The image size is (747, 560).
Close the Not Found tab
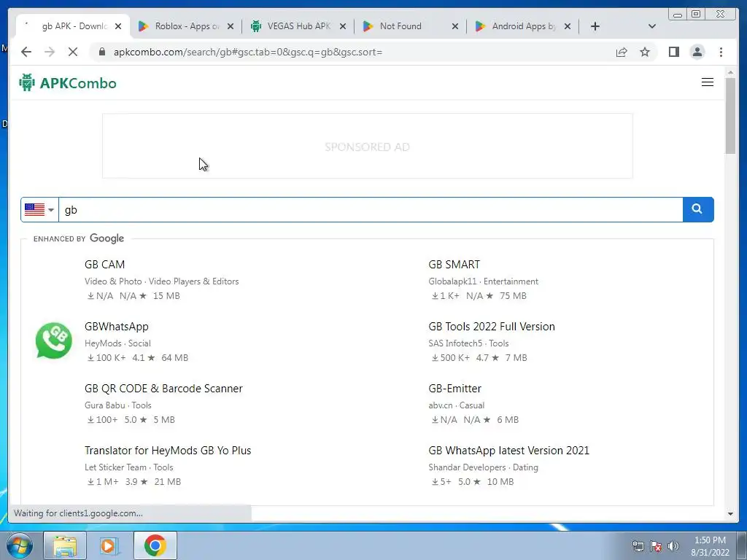coord(455,27)
